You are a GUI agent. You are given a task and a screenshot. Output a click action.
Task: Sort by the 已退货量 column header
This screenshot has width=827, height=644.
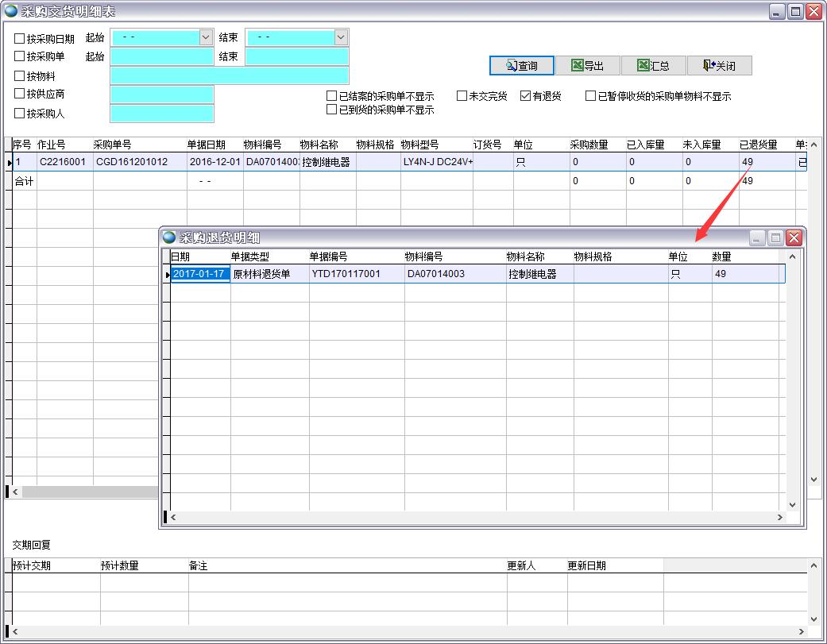click(758, 145)
